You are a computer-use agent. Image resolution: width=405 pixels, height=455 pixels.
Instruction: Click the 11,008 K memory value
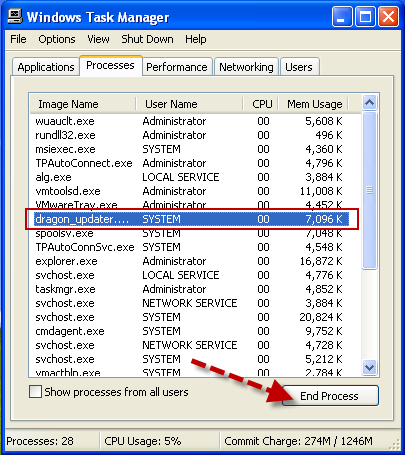(x=321, y=191)
